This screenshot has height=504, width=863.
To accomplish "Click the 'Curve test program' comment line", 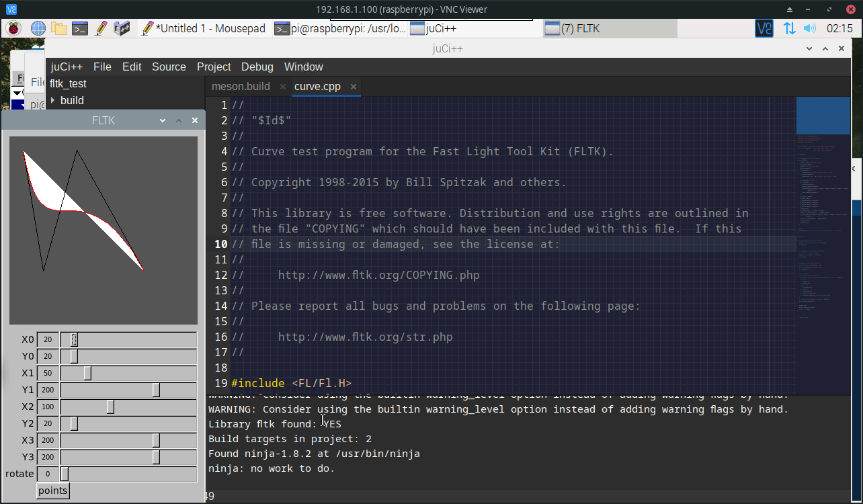I will coord(422,152).
